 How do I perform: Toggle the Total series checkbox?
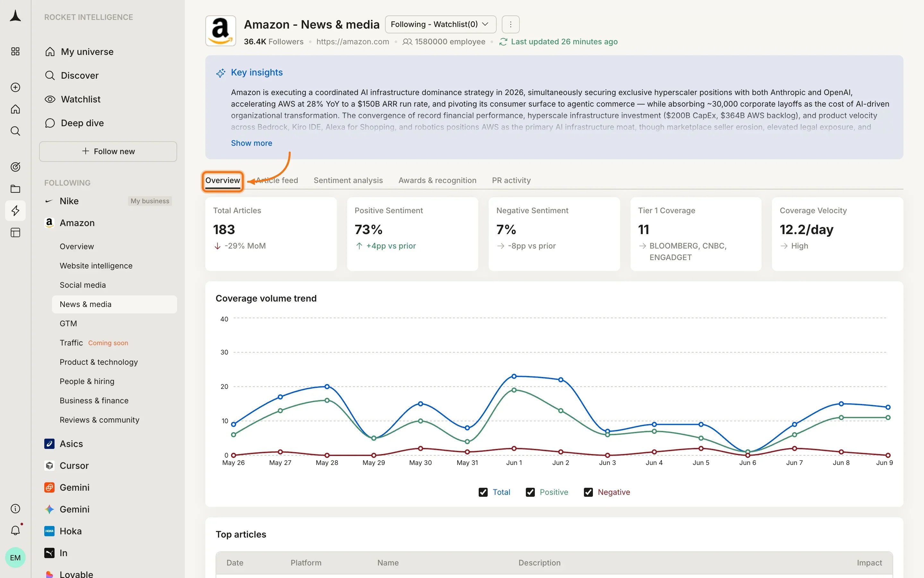click(x=483, y=492)
